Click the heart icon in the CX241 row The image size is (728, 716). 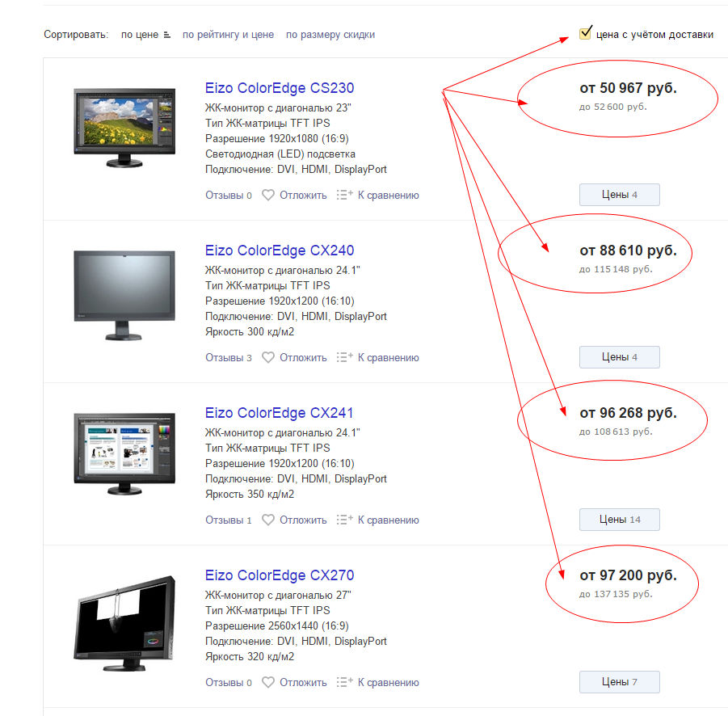point(268,520)
